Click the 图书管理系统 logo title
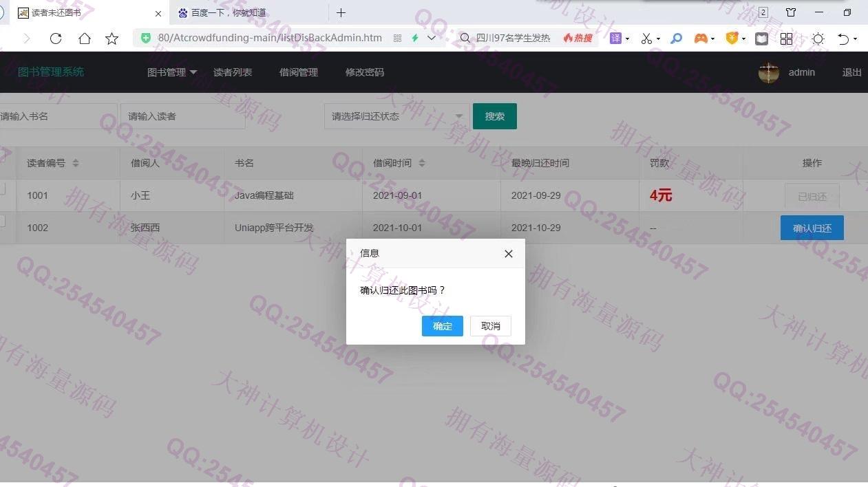This screenshot has width=868, height=487. click(51, 72)
